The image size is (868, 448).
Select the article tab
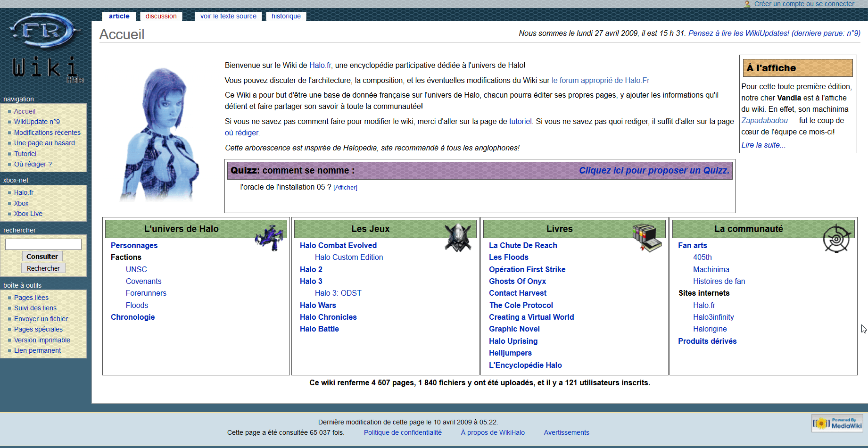[119, 16]
